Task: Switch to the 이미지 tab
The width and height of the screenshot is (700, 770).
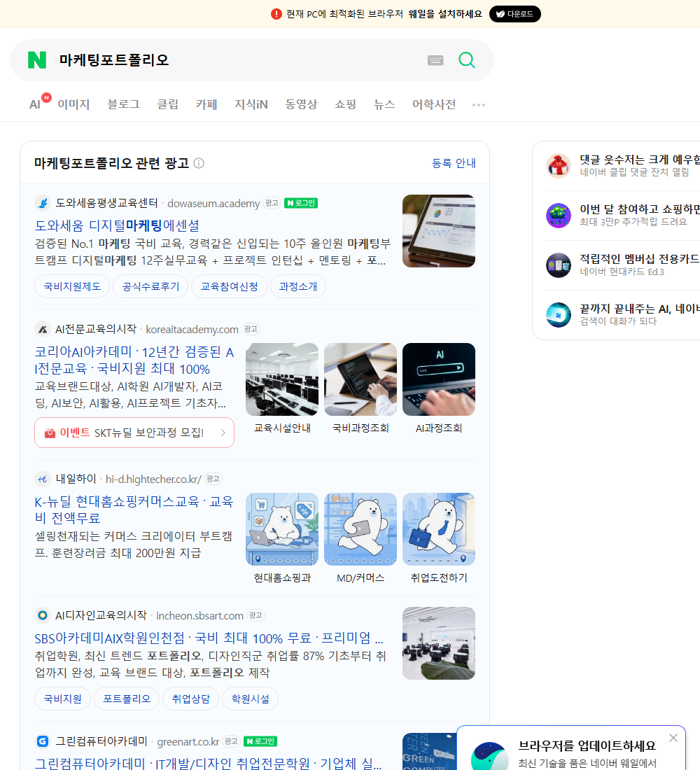Action: tap(73, 104)
